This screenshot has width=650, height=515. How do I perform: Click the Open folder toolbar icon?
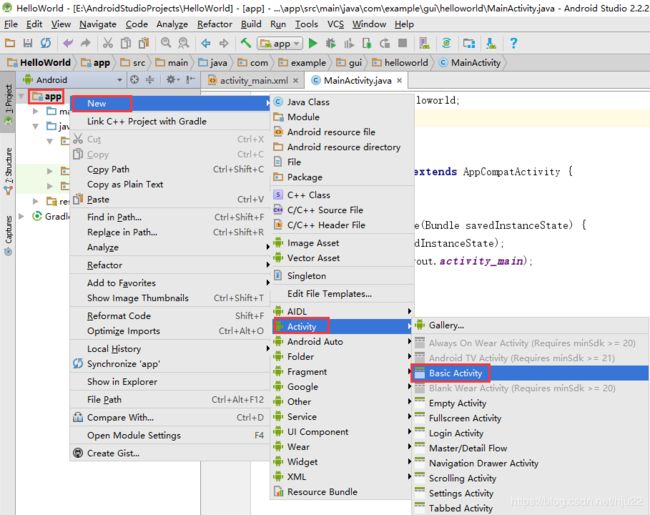(10, 43)
